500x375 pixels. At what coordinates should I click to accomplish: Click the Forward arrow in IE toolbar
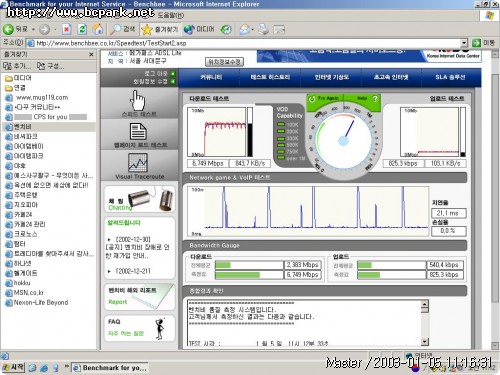[44, 30]
